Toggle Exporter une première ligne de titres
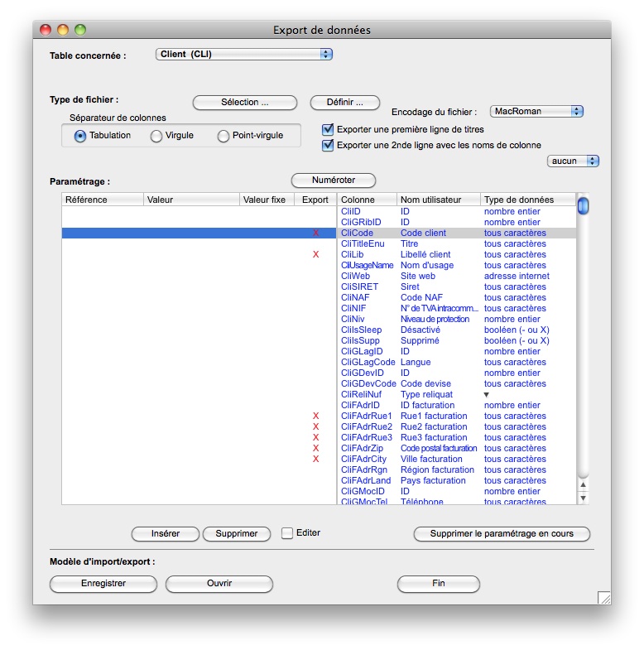 point(328,129)
